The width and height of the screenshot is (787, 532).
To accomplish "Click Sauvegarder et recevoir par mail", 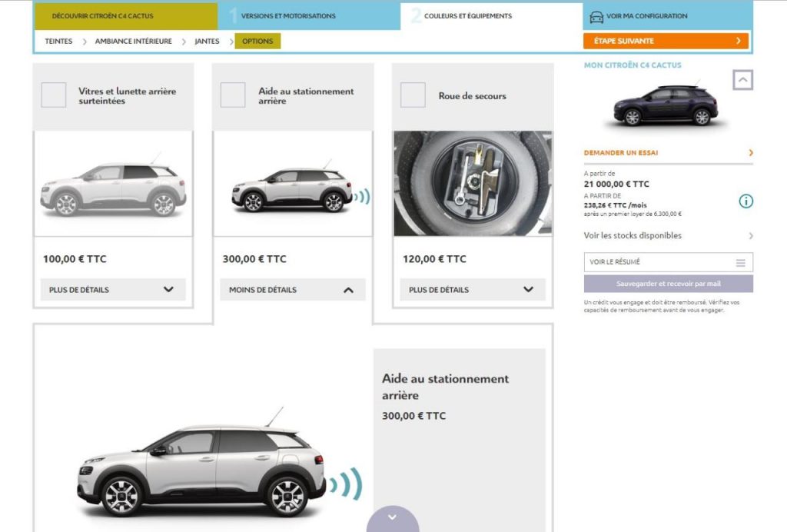I will tap(668, 284).
